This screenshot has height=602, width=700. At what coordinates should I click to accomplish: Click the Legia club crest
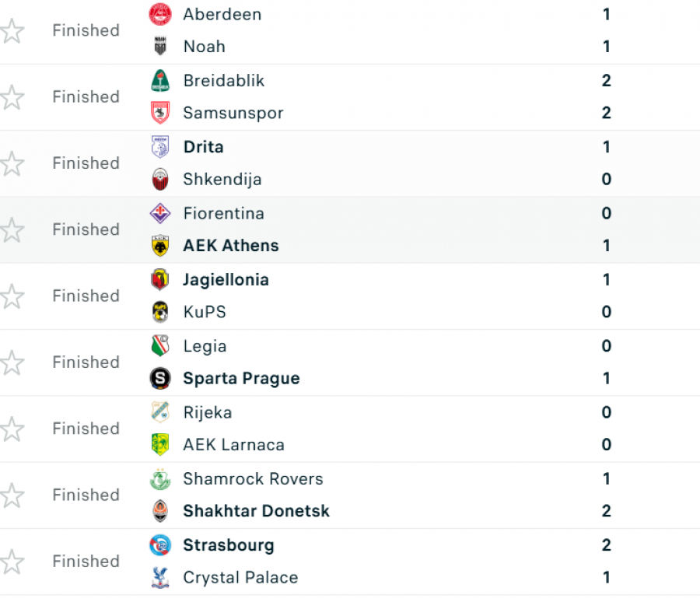(159, 346)
